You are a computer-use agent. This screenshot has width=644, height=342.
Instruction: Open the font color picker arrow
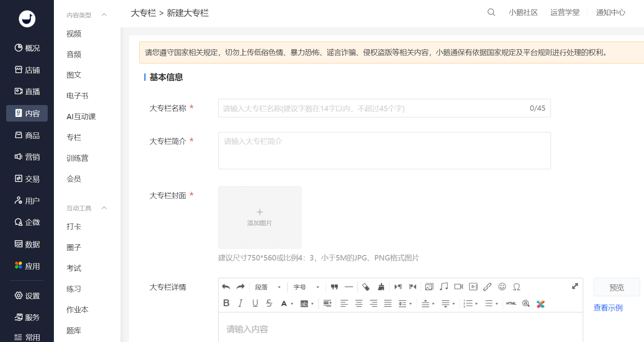(292, 304)
